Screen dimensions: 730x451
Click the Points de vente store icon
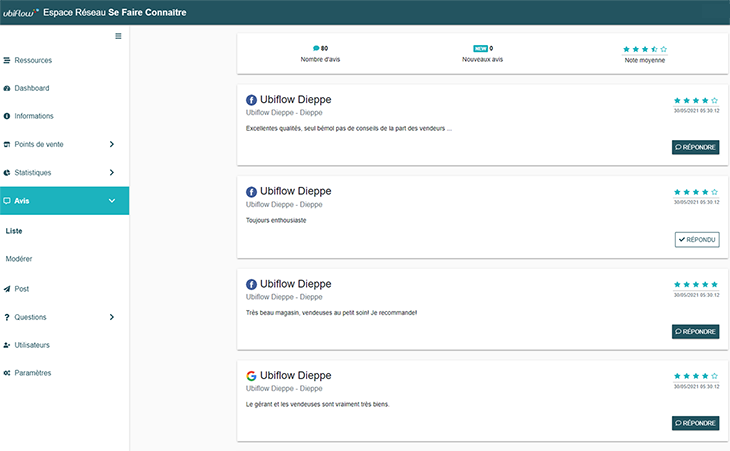tap(7, 144)
